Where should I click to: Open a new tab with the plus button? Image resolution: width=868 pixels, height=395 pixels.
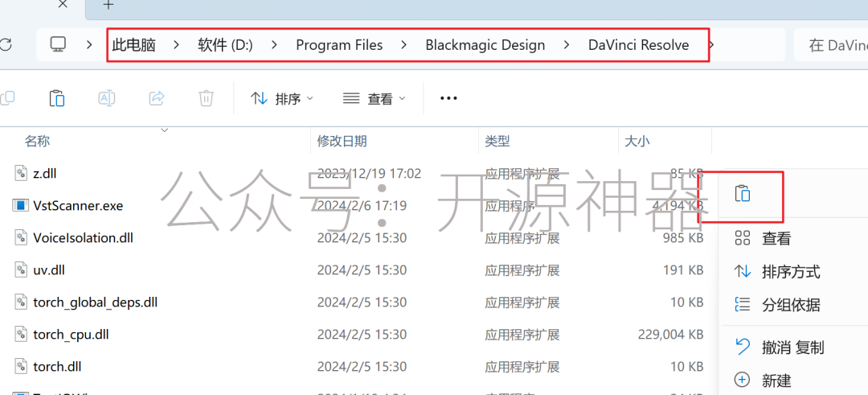(108, 5)
